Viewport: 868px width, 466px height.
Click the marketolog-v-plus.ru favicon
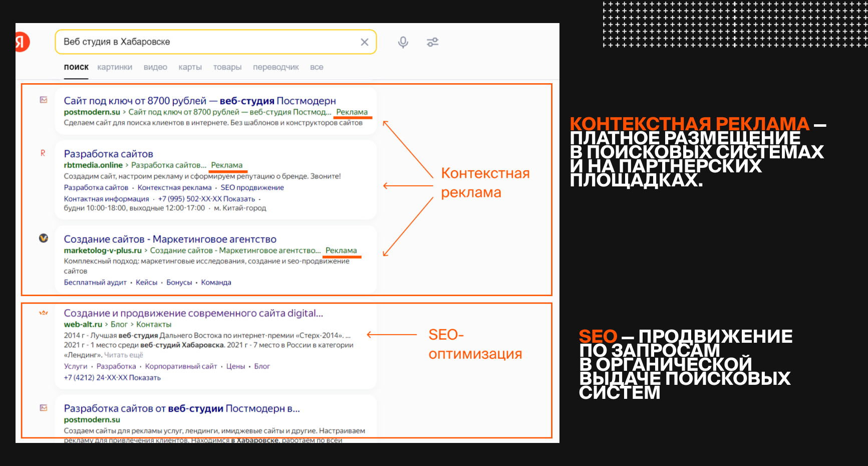click(44, 238)
